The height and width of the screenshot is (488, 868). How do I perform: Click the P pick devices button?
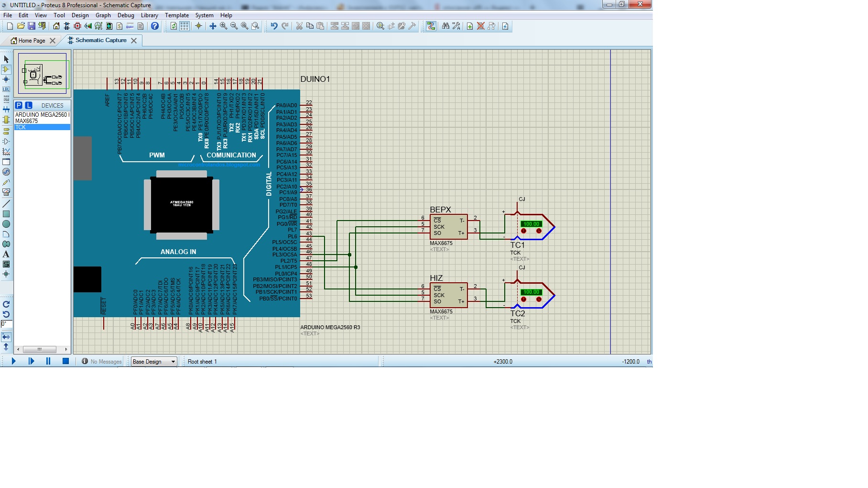coord(19,105)
